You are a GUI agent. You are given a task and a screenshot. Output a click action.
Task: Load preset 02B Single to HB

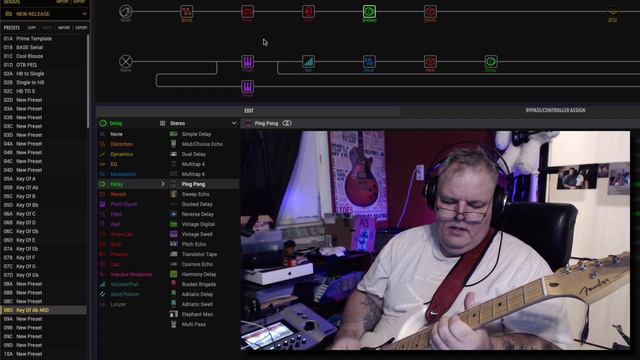pyautogui.click(x=30, y=82)
